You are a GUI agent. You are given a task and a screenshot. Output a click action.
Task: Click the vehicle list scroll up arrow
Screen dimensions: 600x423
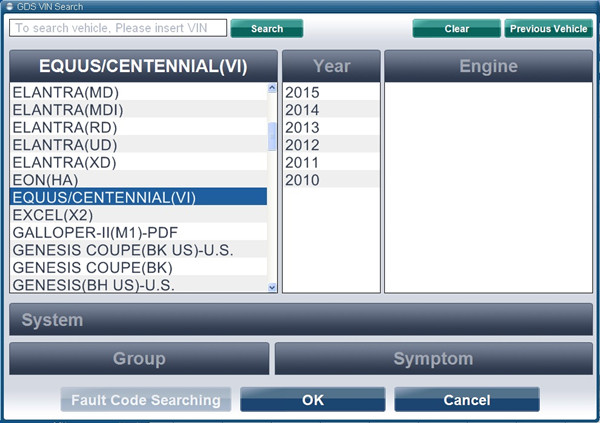272,88
